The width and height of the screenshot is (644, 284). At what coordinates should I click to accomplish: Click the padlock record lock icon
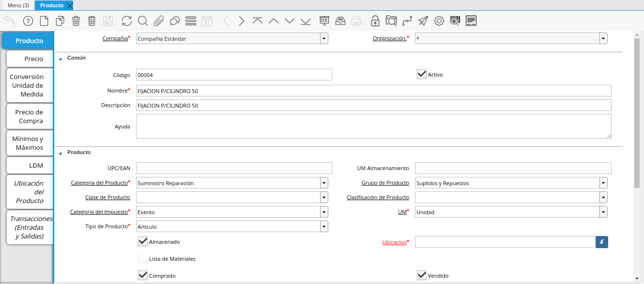375,21
